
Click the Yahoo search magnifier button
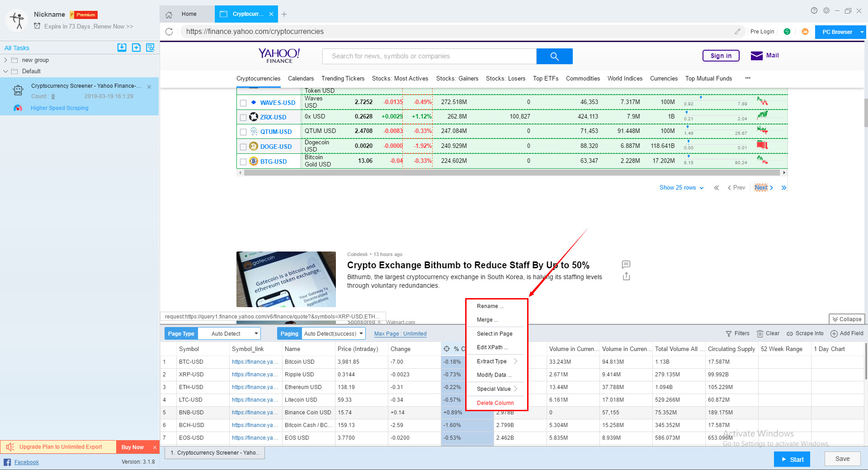tap(554, 56)
